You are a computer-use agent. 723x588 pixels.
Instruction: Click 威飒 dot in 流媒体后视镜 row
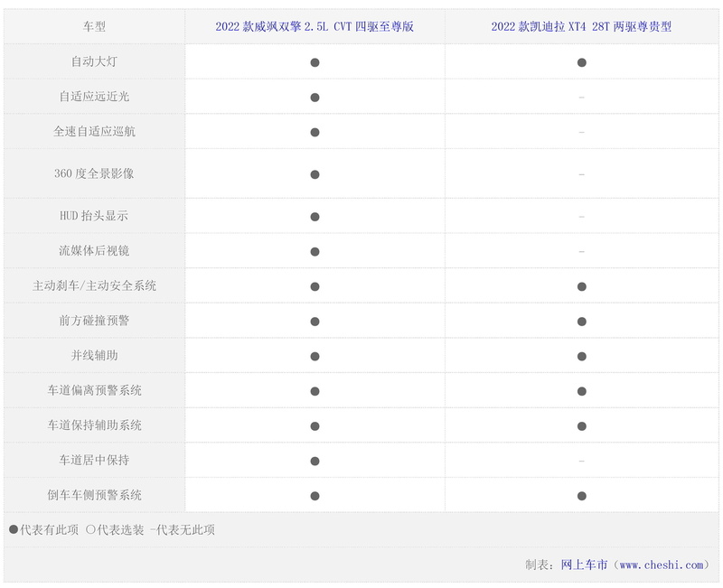[x=315, y=252]
